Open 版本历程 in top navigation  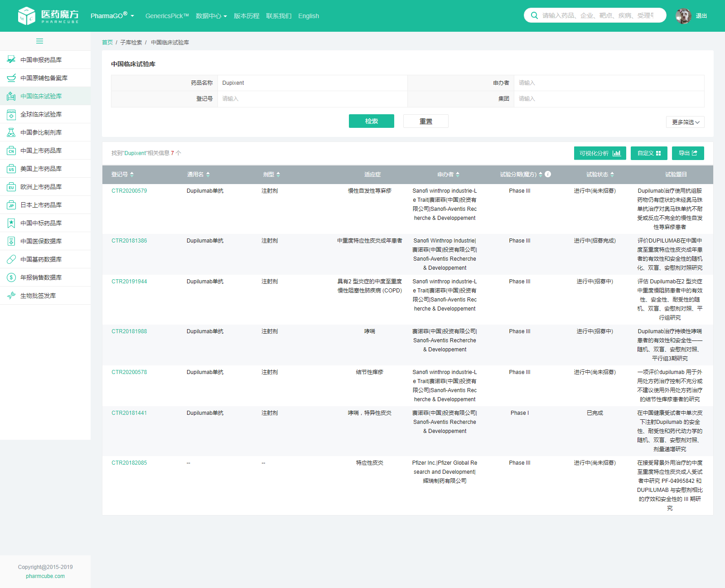click(x=246, y=16)
